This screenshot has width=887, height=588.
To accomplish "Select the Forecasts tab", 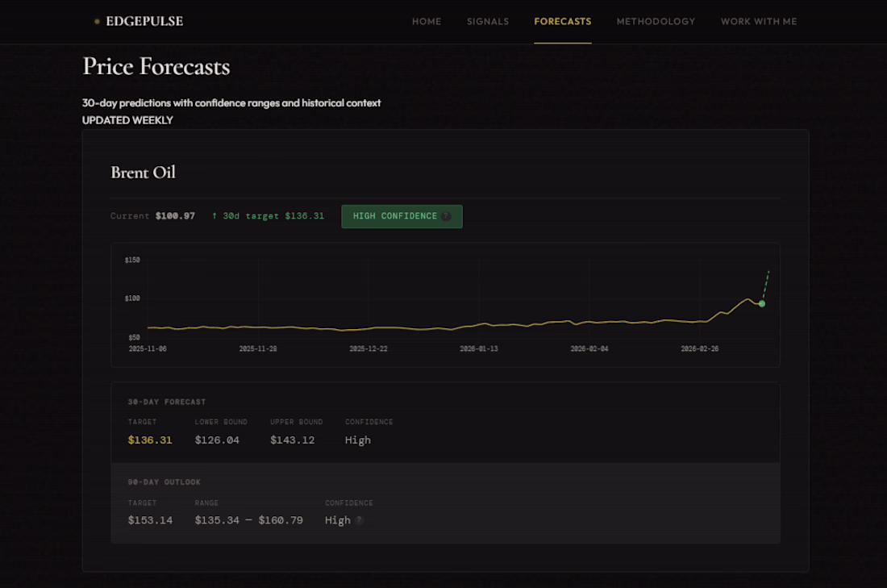I will click(563, 22).
